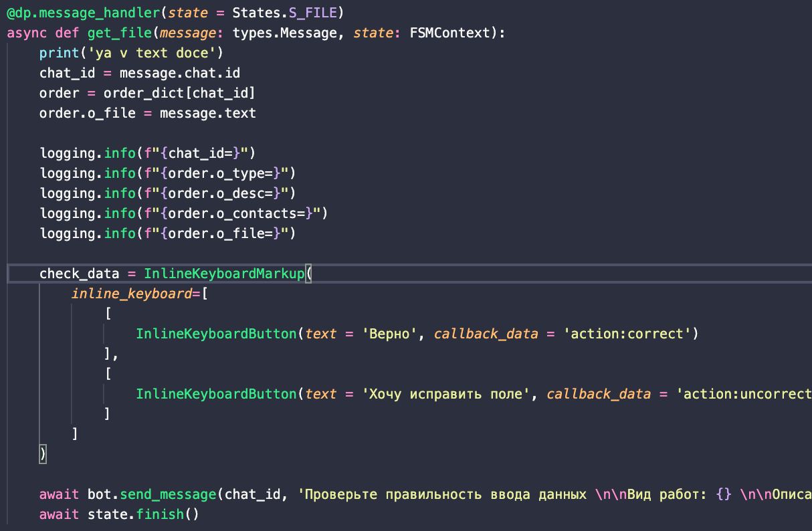Screen dimensions: 812x531
Task: Click the {order.o_desc=} f-string
Action: click(x=216, y=193)
